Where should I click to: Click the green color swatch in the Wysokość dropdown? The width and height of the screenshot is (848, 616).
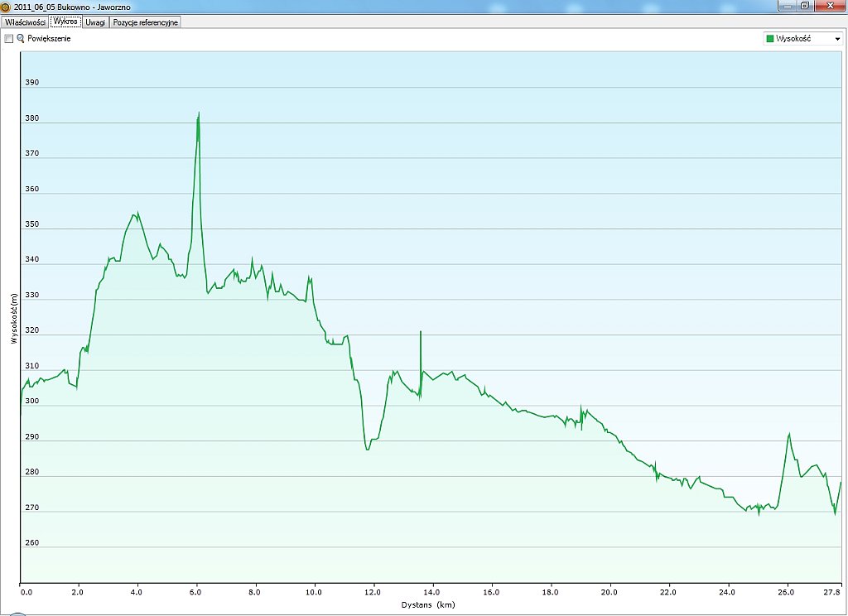click(x=770, y=38)
